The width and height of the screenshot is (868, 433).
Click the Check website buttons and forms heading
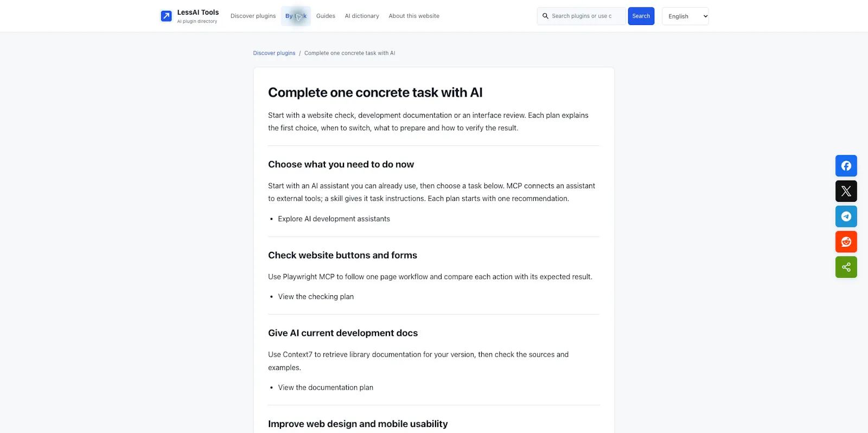[342, 256]
